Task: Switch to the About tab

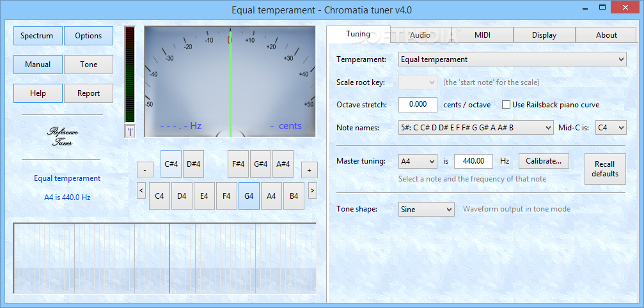Action: click(606, 35)
